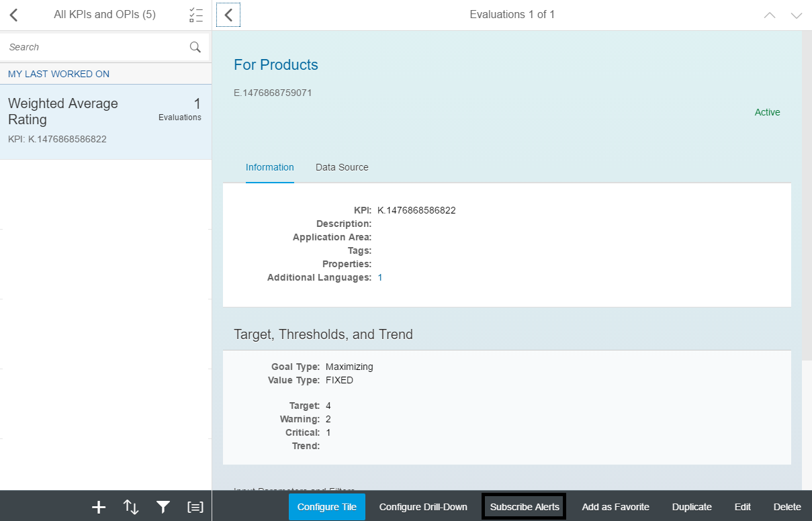Click Subscribe Alerts button

(x=525, y=507)
